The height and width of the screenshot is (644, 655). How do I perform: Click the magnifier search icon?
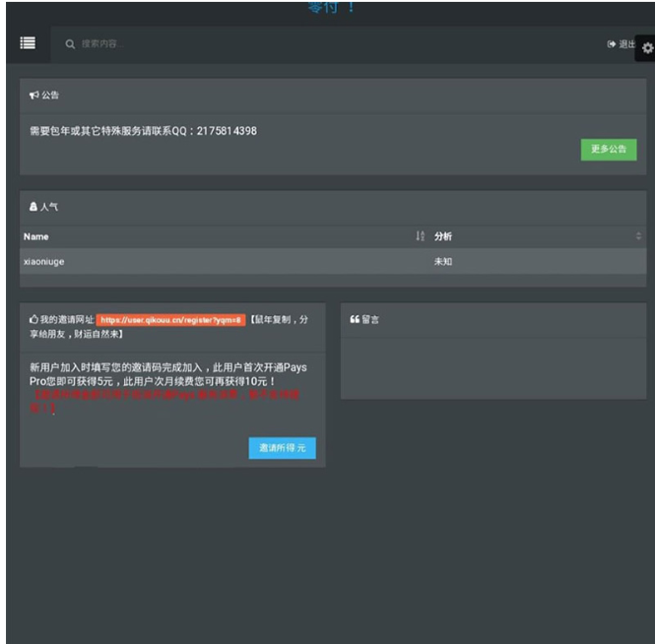(x=70, y=44)
